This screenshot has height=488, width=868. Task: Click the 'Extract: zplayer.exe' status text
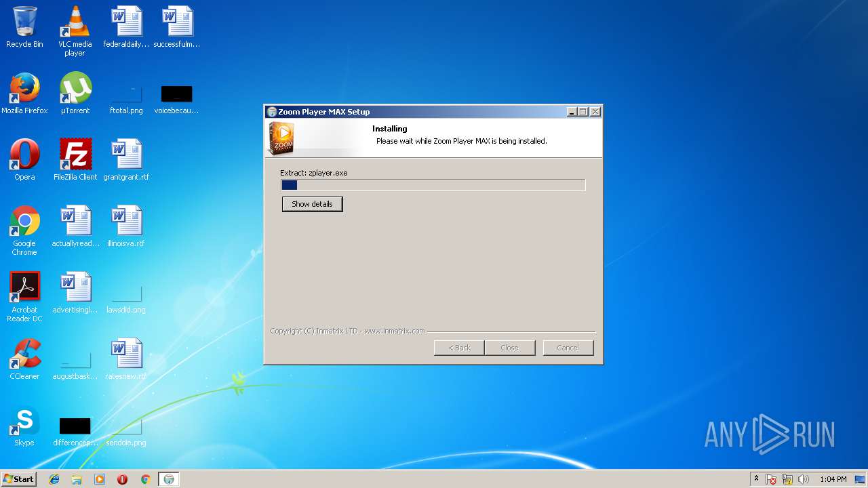(314, 173)
